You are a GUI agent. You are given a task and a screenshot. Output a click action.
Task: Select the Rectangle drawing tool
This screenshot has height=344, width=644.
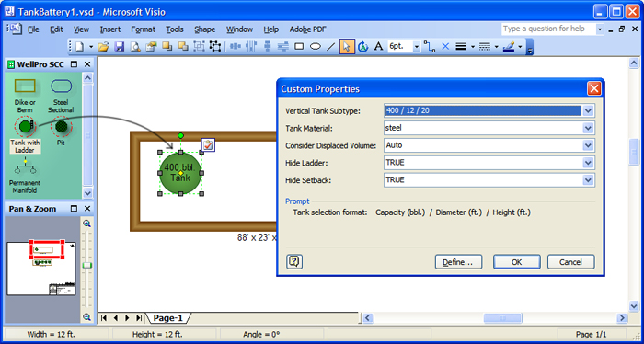point(299,47)
